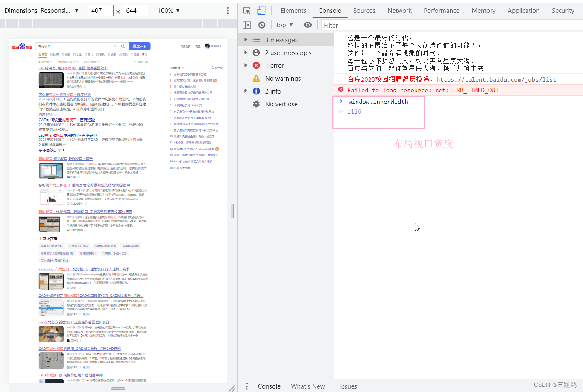
Task: Open the 100% zoom dropdown
Action: (x=169, y=10)
